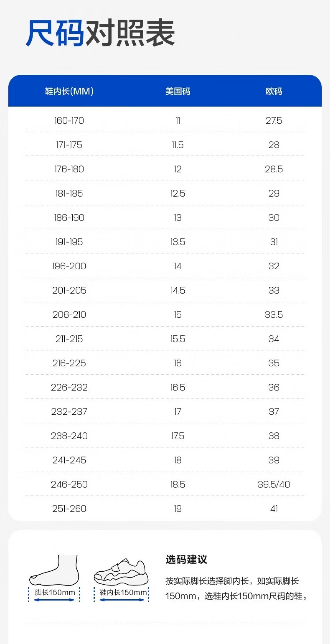
Task: Click the 鞋内长(MM) column header
Action: point(69,91)
